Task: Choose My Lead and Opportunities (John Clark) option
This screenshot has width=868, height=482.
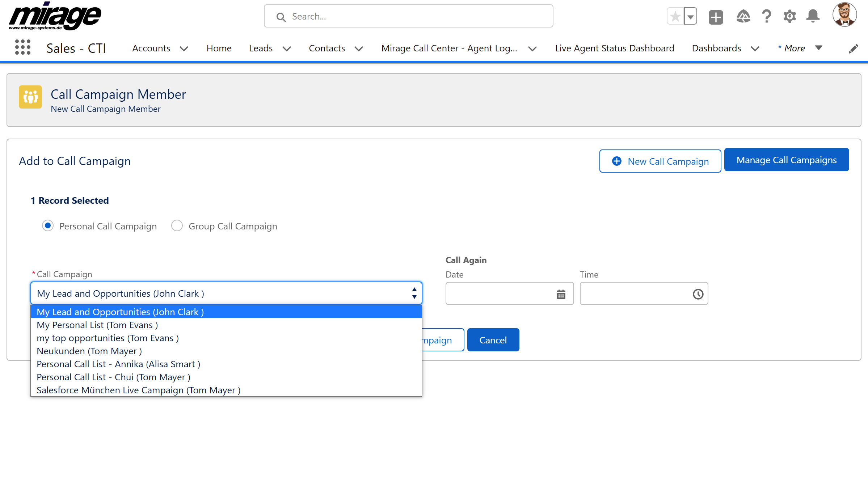Action: (226, 312)
